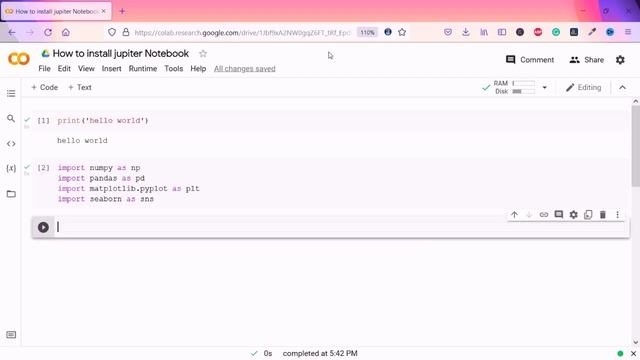This screenshot has width=640, height=360.
Task: Add a new Code cell
Action: tap(44, 87)
